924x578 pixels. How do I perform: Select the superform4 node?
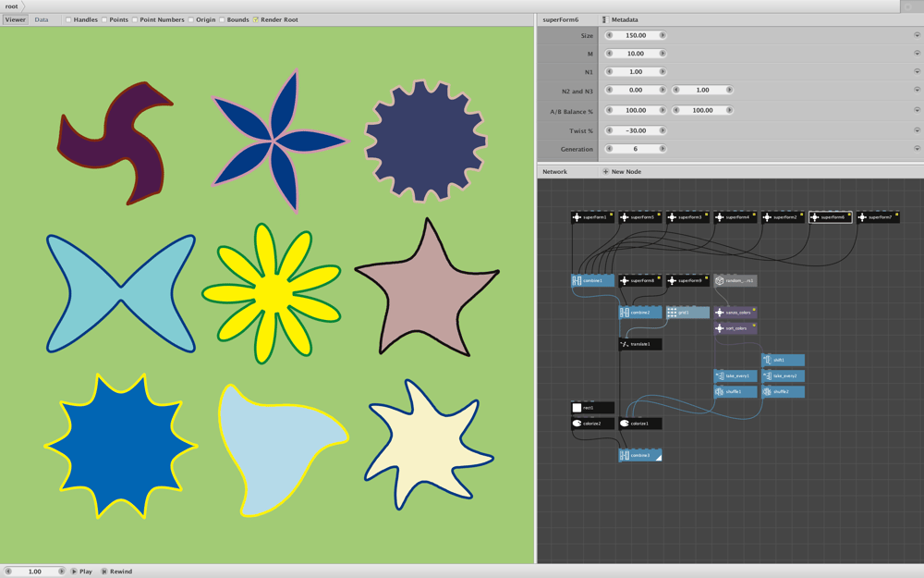(x=736, y=217)
